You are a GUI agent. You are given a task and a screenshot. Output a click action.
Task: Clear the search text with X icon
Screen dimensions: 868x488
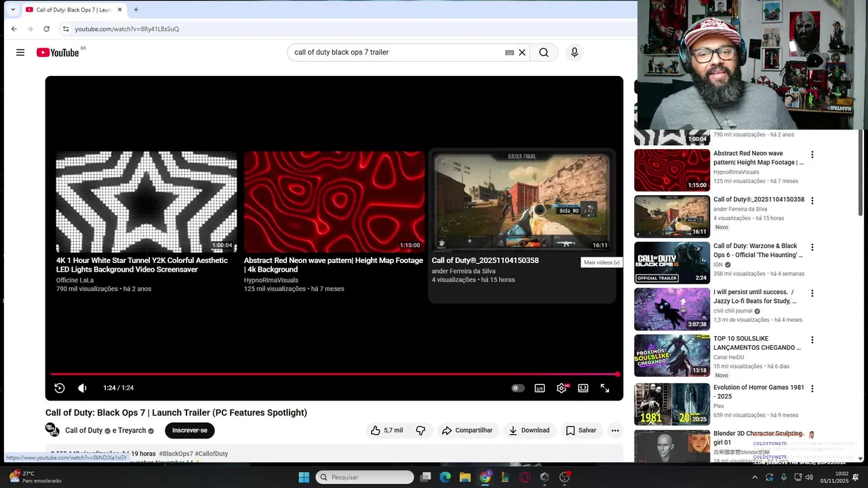pyautogui.click(x=522, y=52)
